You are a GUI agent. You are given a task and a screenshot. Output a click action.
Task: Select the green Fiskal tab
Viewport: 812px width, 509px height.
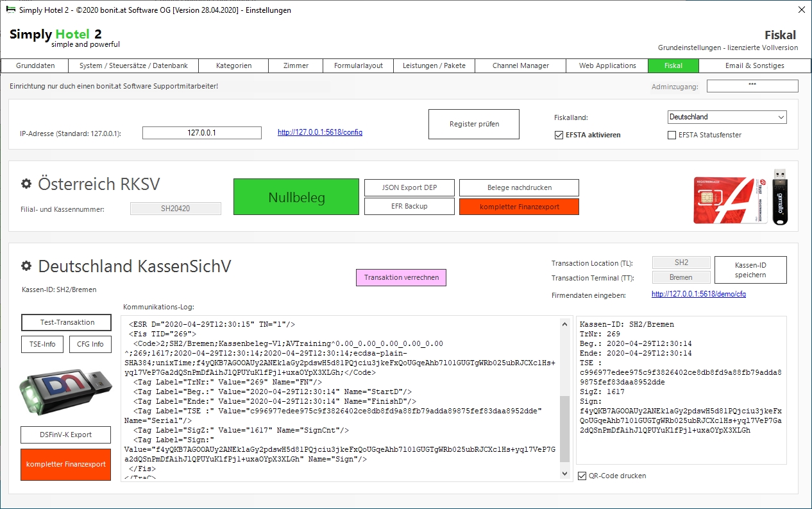(x=673, y=65)
